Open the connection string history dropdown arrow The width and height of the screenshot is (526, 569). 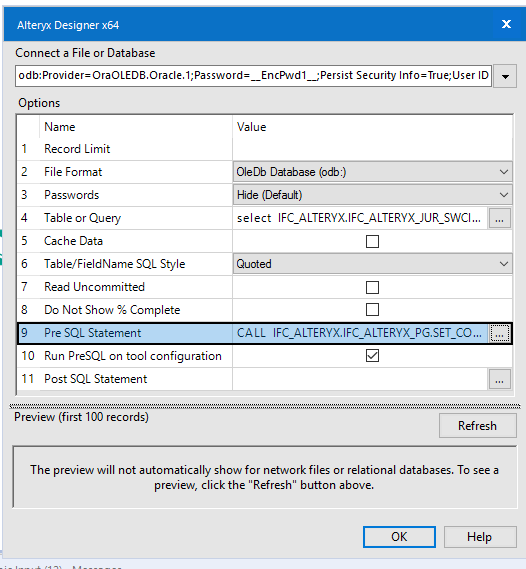pyautogui.click(x=505, y=76)
